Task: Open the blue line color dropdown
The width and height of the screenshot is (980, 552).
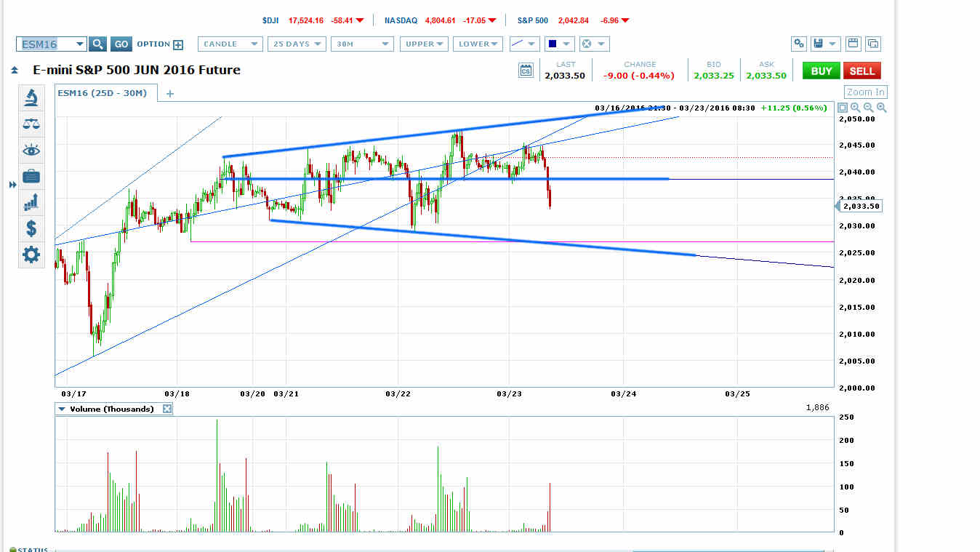Action: (x=559, y=44)
